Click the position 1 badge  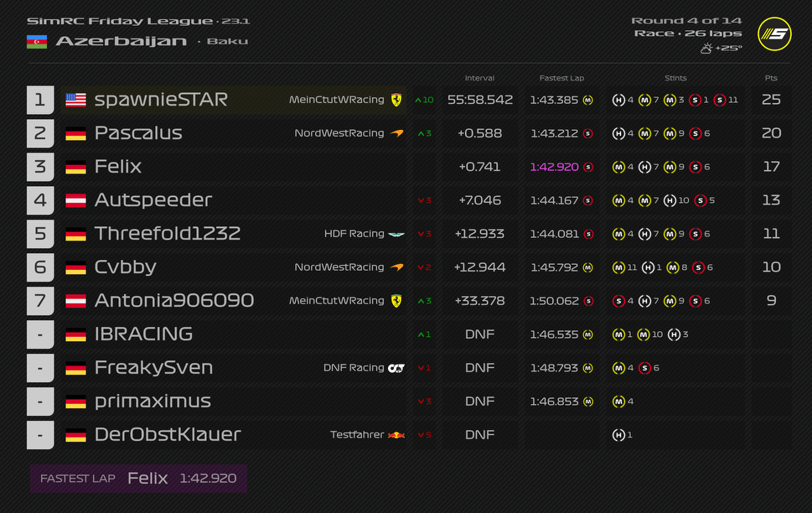[x=39, y=100]
